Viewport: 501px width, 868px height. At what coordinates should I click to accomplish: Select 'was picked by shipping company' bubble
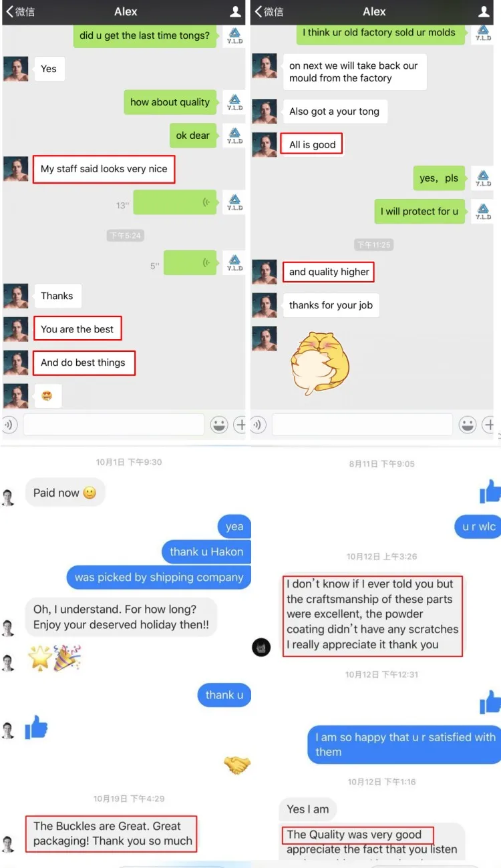(x=159, y=578)
